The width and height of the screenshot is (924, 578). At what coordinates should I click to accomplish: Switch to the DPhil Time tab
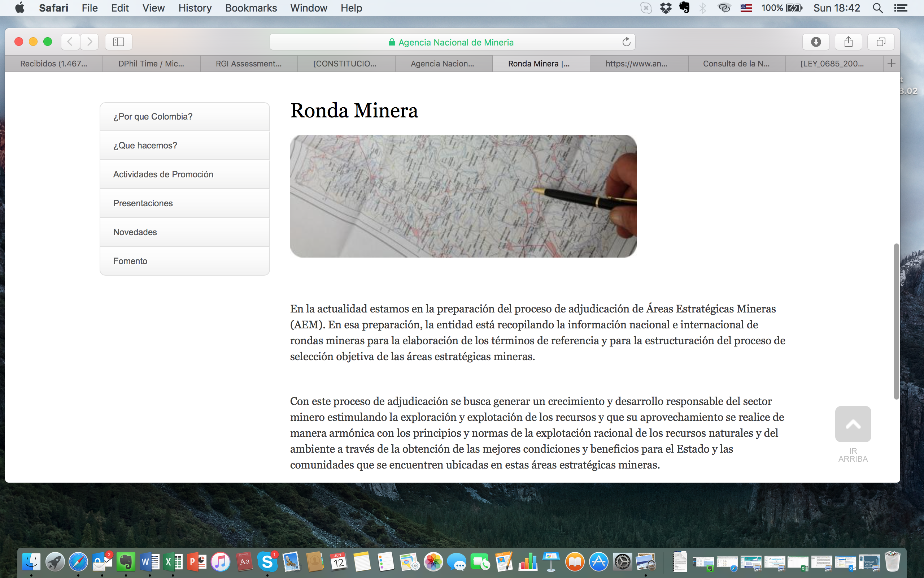pos(151,64)
